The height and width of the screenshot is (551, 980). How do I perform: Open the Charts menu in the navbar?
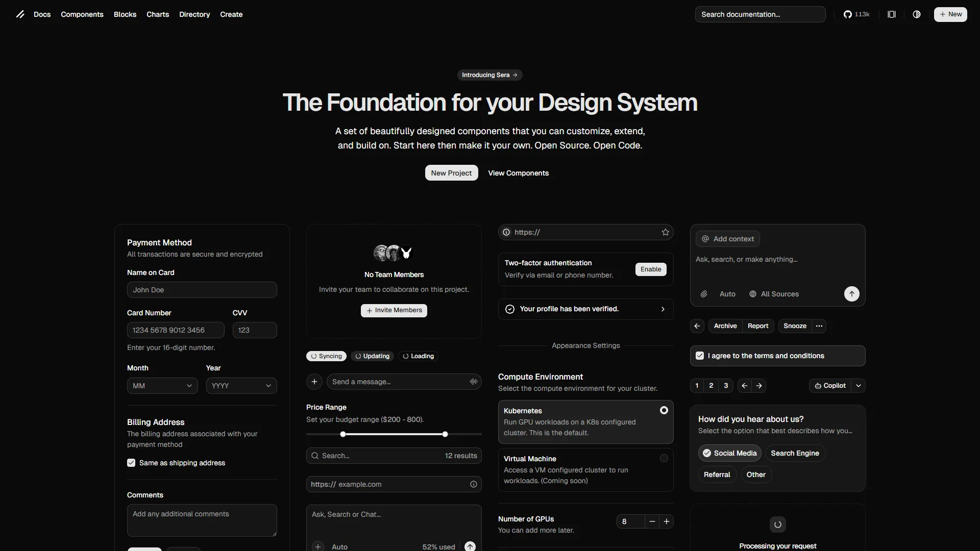158,14
